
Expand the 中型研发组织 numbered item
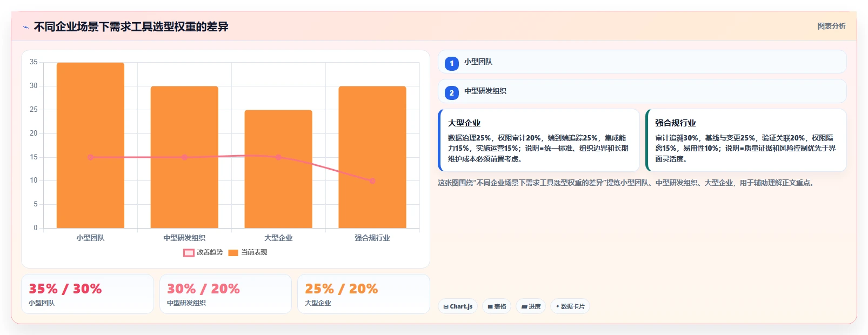point(642,91)
